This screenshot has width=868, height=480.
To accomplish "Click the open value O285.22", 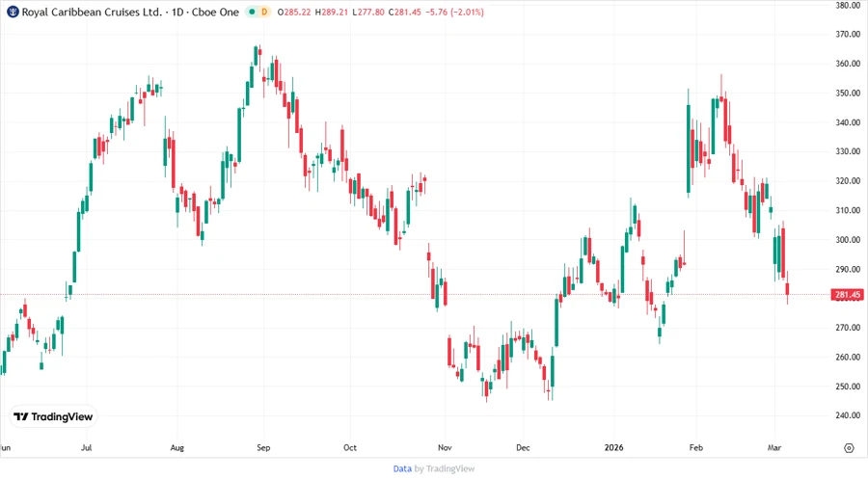I will point(294,12).
